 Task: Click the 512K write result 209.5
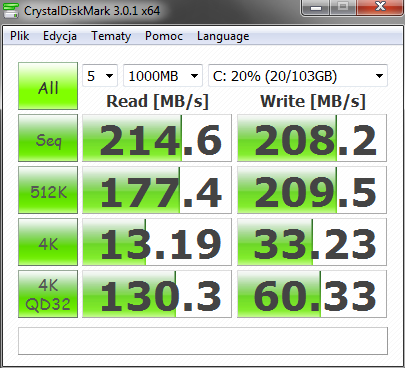(312, 190)
